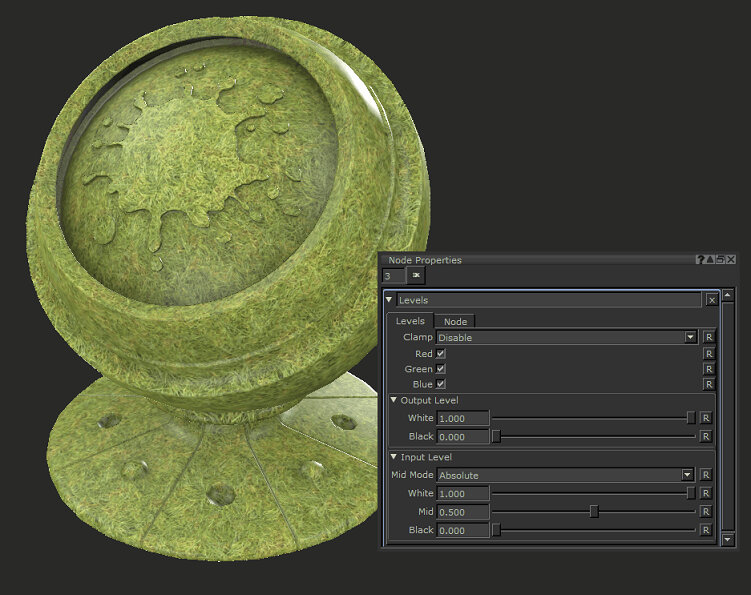Viewport: 751px width, 595px height.
Task: Click the clear icon next to node count
Action: (417, 274)
